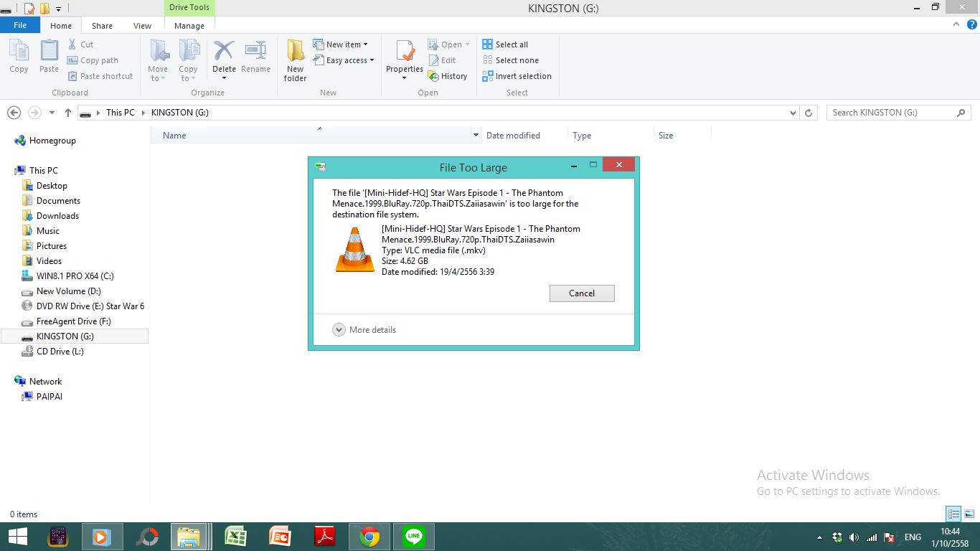Create a New folder from the ribbon
The width and height of the screenshot is (980, 551).
pos(295,60)
